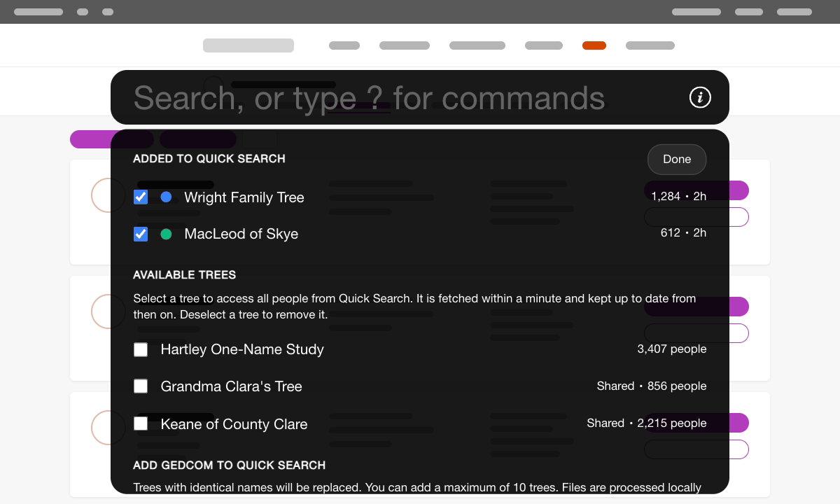Click the 'ADDED TO QUICK SEARCH' heading

tap(209, 158)
